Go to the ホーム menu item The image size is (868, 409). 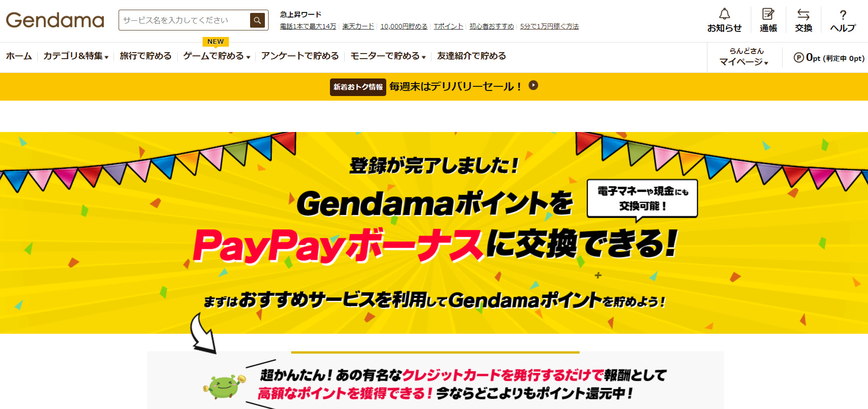[19, 56]
